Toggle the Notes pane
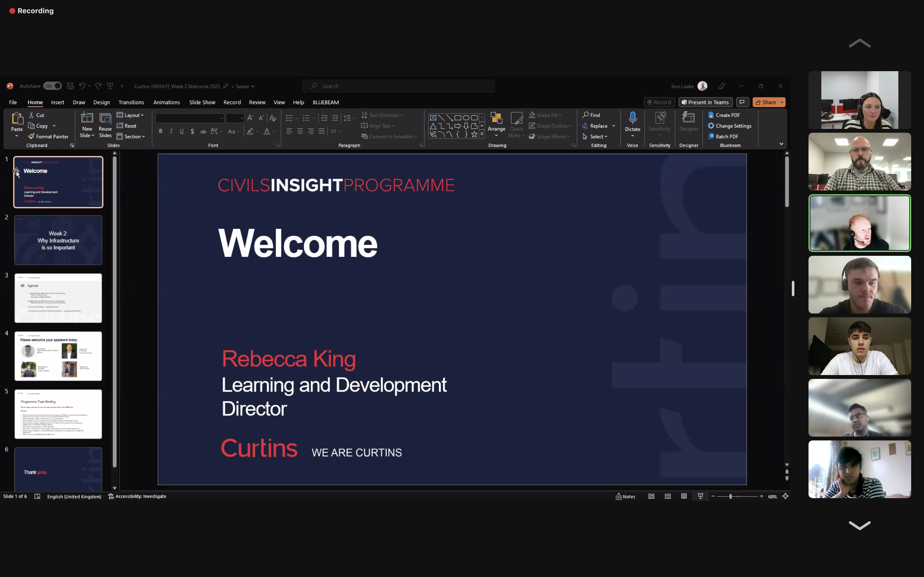Image resolution: width=924 pixels, height=577 pixels. pos(625,497)
